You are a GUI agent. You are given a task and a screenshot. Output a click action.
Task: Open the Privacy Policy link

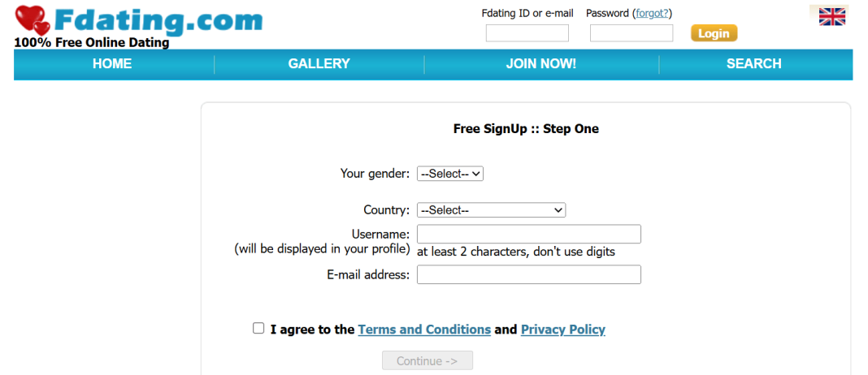click(563, 330)
